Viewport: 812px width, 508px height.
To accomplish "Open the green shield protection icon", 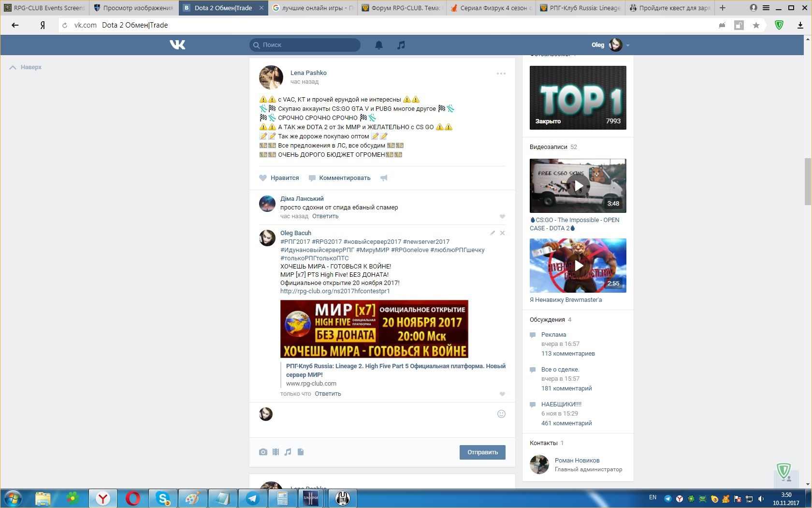I will tap(779, 25).
